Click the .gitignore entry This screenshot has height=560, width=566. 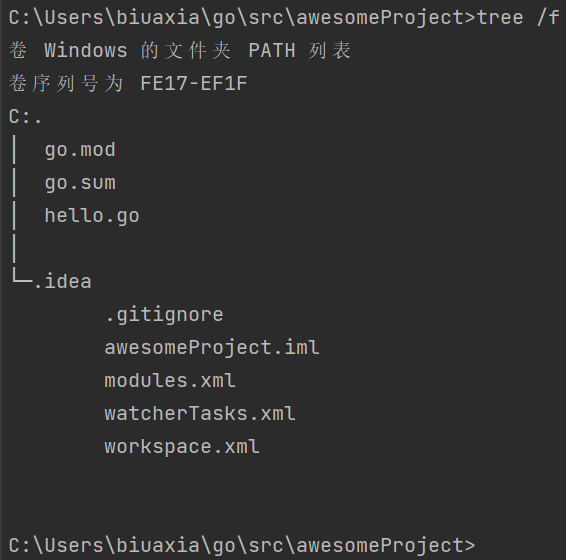click(164, 314)
